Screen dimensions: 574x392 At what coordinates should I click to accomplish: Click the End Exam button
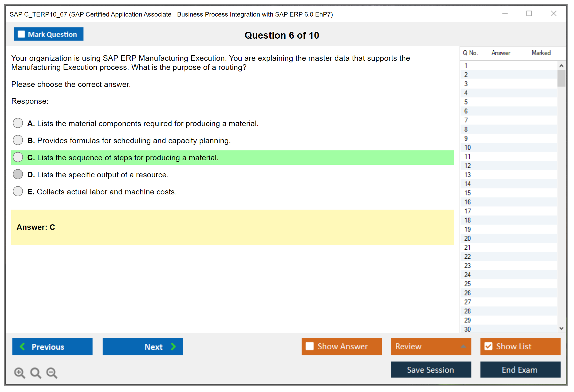pos(520,370)
